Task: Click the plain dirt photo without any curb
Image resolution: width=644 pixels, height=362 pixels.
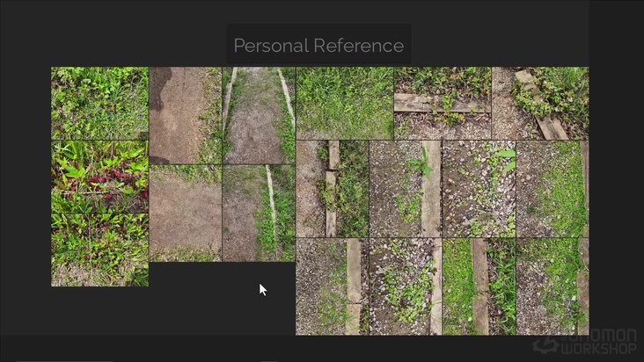Action: click(x=186, y=214)
